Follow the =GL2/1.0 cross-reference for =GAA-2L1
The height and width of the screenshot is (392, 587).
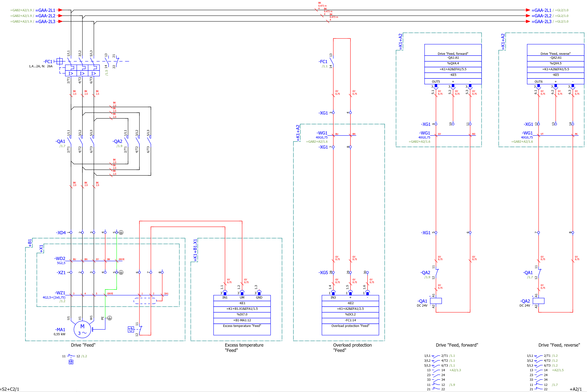562,10
